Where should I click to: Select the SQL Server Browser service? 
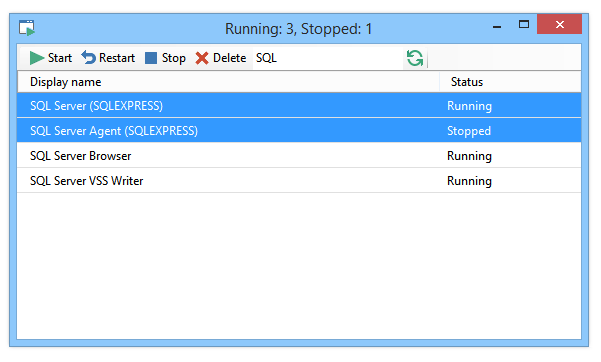pos(299,156)
